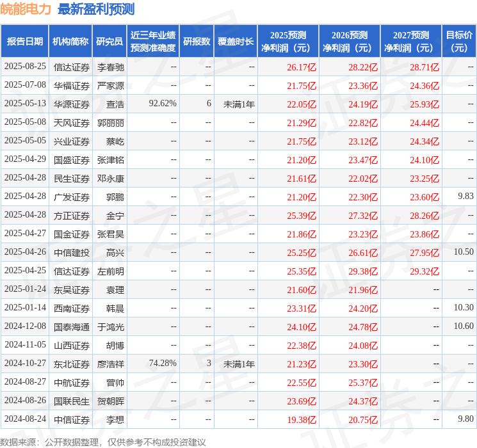Select the 报告日期 column header
The image size is (477, 448).
click(24, 42)
